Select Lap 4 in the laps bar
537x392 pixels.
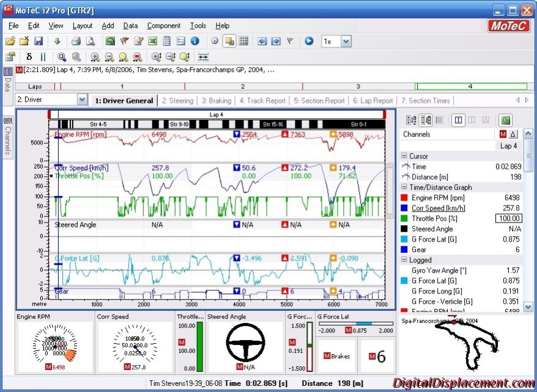pyautogui.click(x=470, y=87)
